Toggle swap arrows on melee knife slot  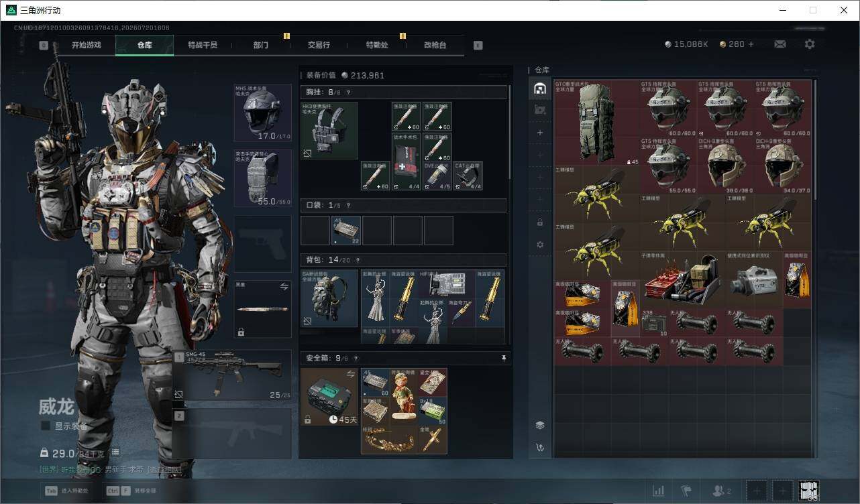(284, 286)
